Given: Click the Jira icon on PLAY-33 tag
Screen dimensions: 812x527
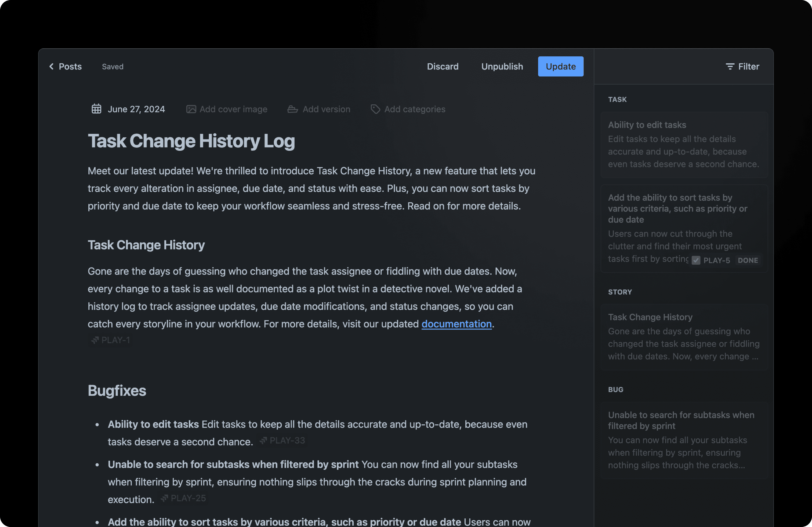Looking at the screenshot, I should click(263, 440).
